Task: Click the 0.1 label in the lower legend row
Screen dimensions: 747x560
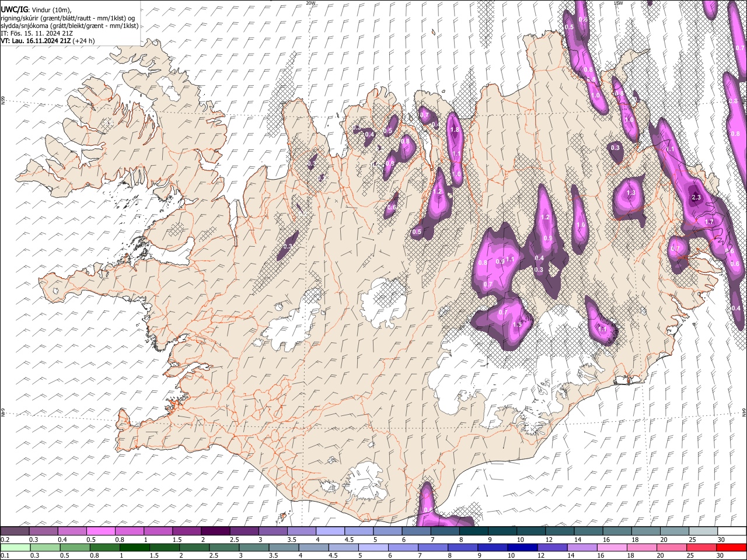Action: [5, 556]
